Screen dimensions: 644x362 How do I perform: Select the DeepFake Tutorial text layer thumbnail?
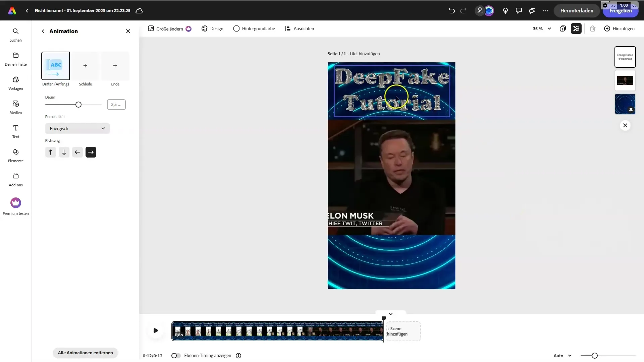pyautogui.click(x=625, y=57)
